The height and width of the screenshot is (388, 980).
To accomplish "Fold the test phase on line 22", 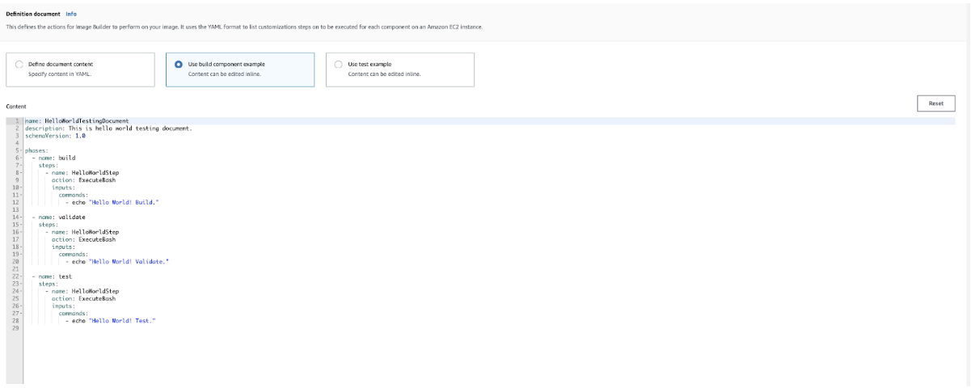I will pos(20,276).
